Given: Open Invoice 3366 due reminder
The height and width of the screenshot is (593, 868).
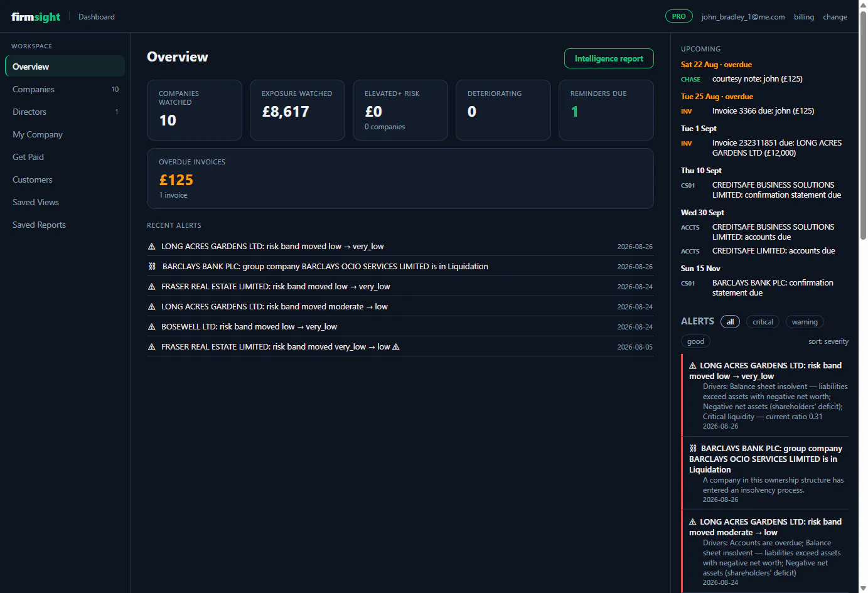Looking at the screenshot, I should [764, 111].
